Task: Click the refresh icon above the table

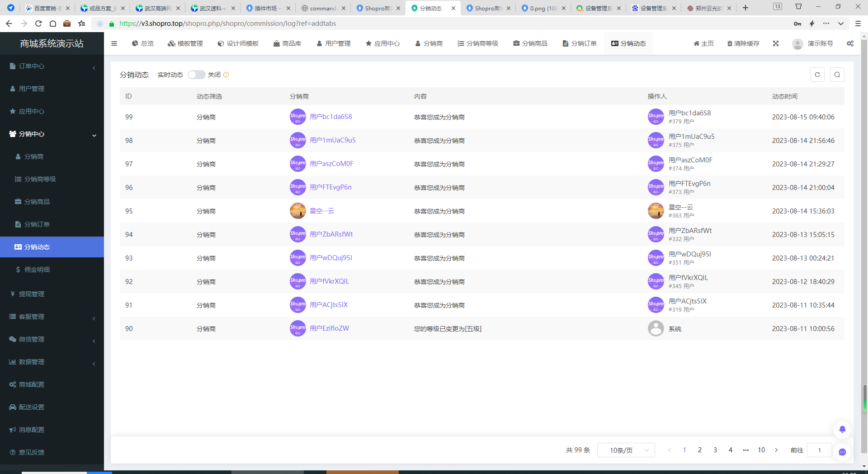Action: click(817, 75)
